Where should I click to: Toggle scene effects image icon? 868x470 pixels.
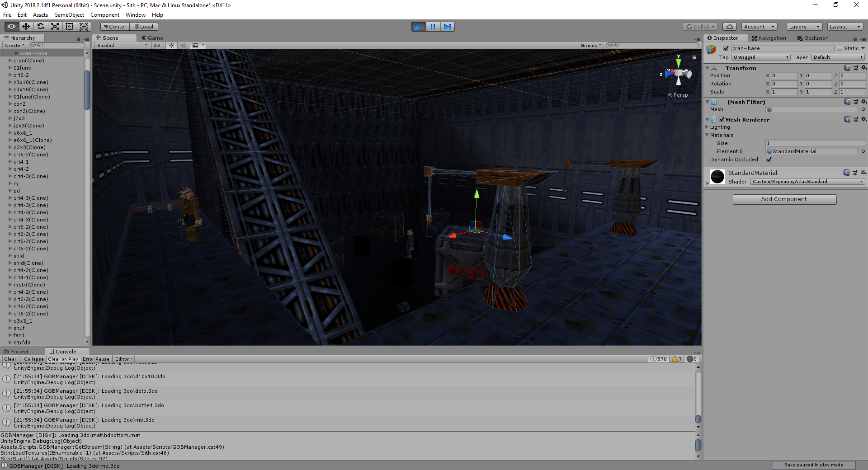coord(195,45)
